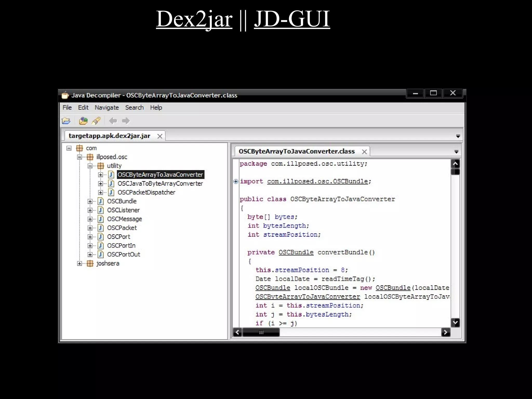Click the OSCBundle class file icon
Viewport: 532px width, 399px height.
[x=101, y=201]
